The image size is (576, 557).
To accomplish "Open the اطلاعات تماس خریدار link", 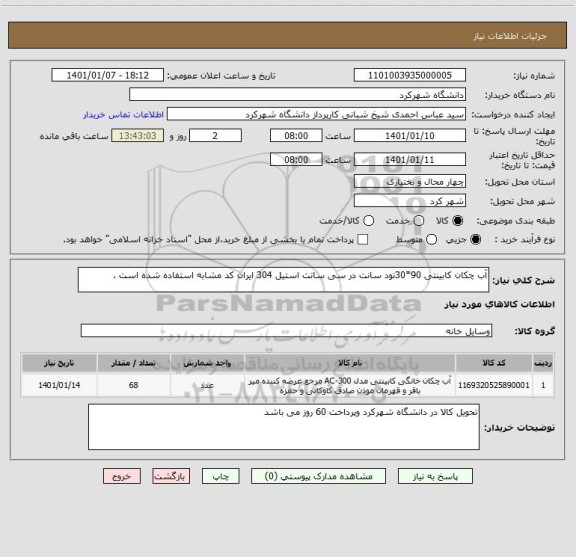I will pos(123,115).
